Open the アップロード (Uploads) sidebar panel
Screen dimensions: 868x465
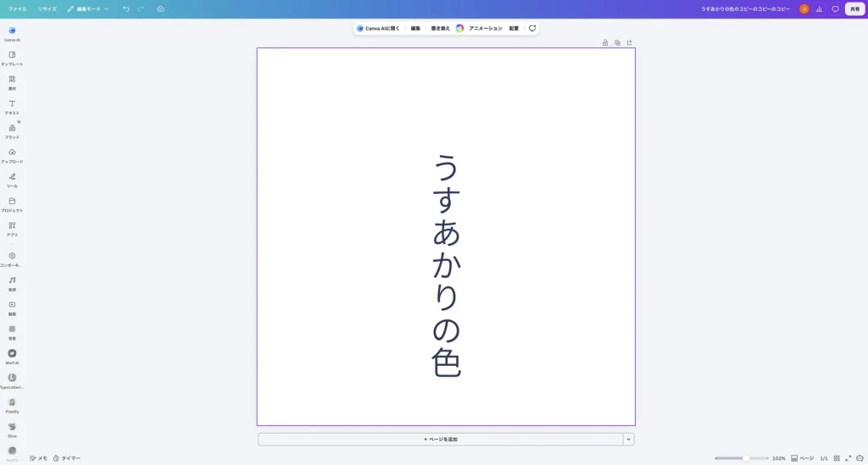click(12, 155)
